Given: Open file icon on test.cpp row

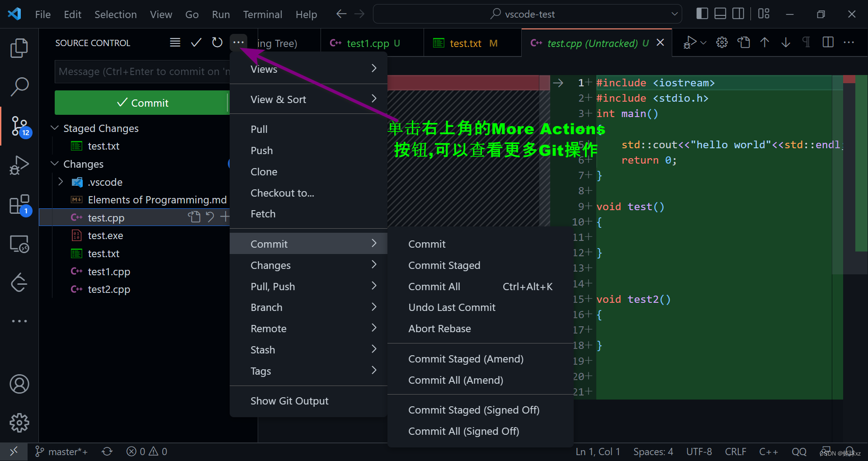Looking at the screenshot, I should click(194, 217).
